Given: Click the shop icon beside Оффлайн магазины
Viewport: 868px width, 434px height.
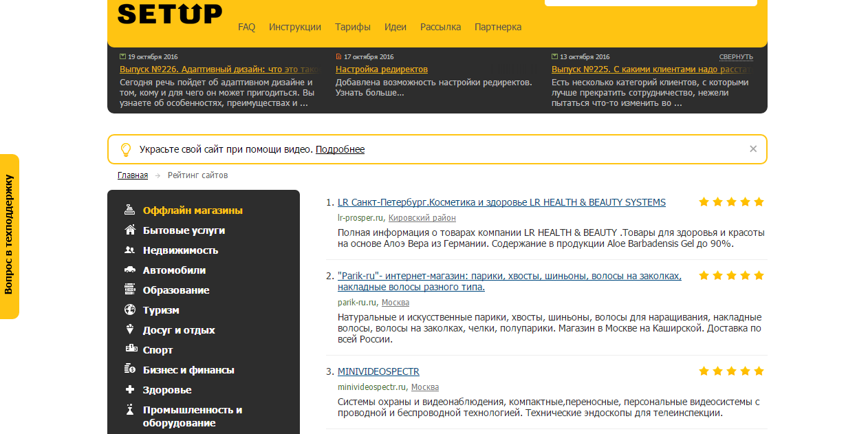Looking at the screenshot, I should (x=129, y=210).
